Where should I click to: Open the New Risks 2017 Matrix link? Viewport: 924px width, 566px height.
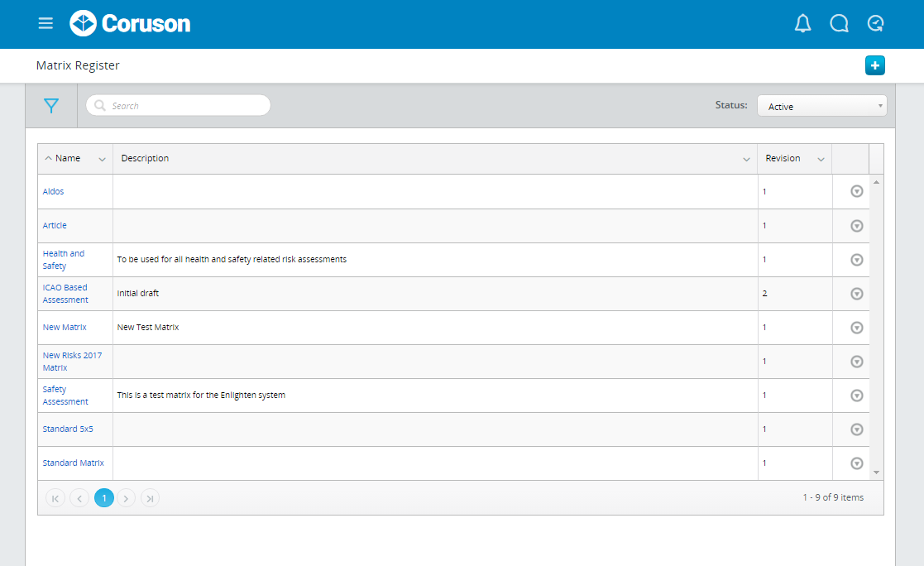[x=72, y=362]
